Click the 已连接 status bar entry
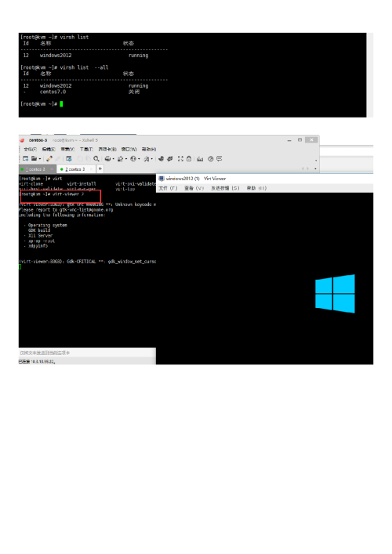Viewport: 392px width, 554px height. (x=37, y=361)
